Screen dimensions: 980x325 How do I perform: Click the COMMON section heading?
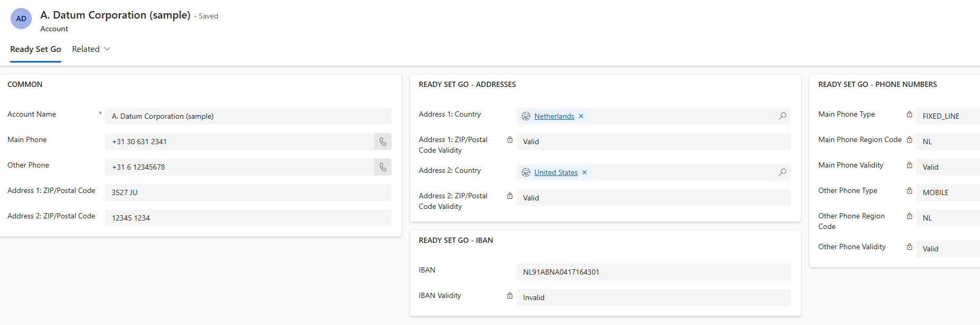25,84
